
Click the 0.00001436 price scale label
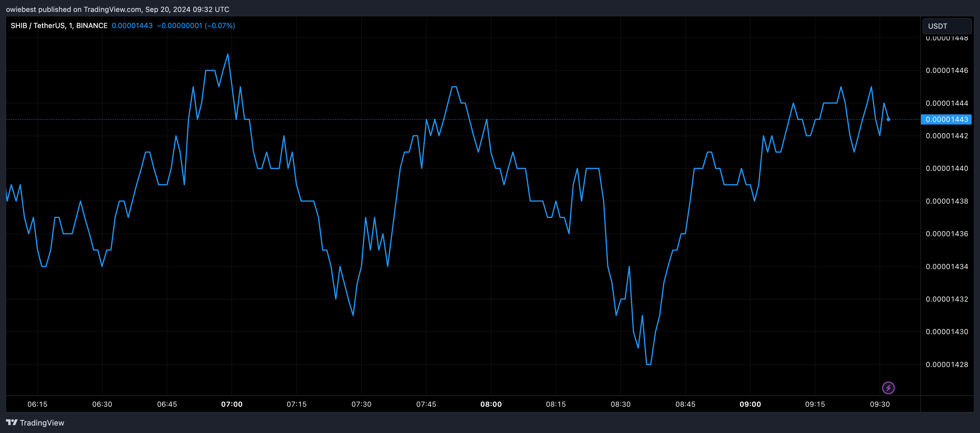(947, 234)
